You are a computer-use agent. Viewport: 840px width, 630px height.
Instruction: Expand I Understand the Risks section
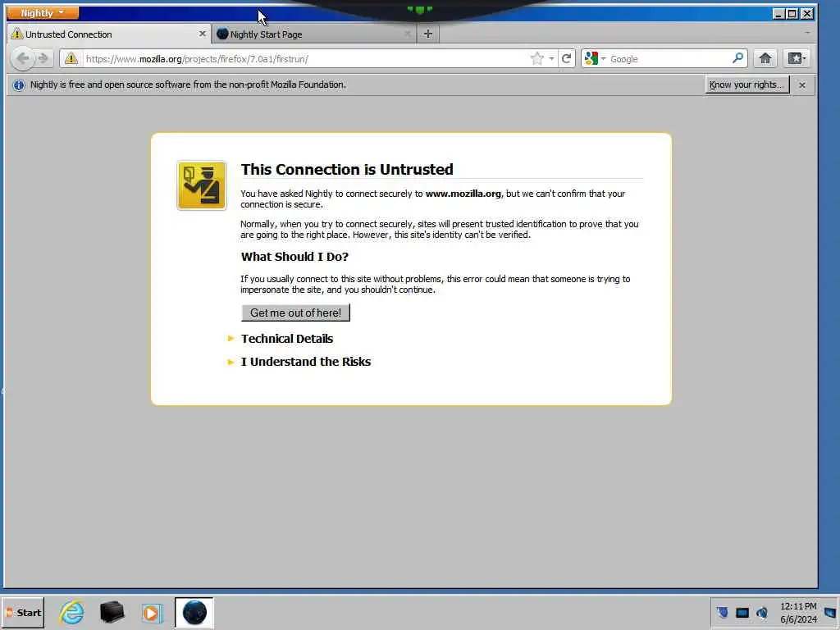[305, 362]
